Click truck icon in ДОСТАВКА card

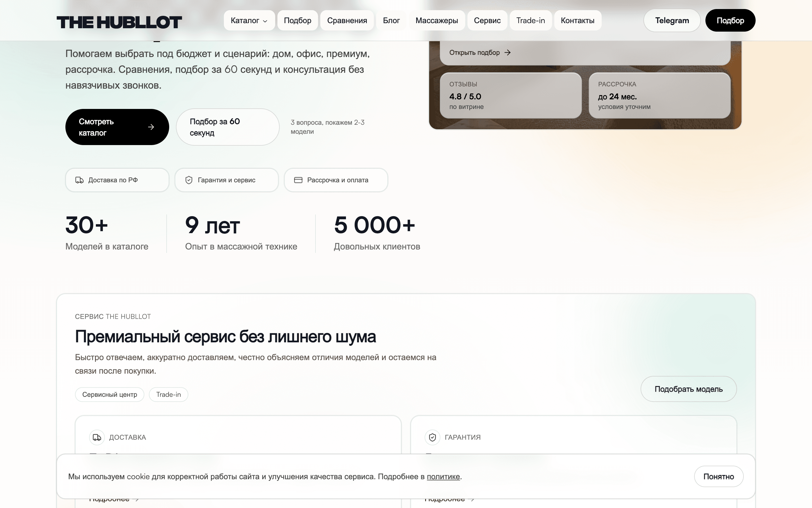[97, 437]
